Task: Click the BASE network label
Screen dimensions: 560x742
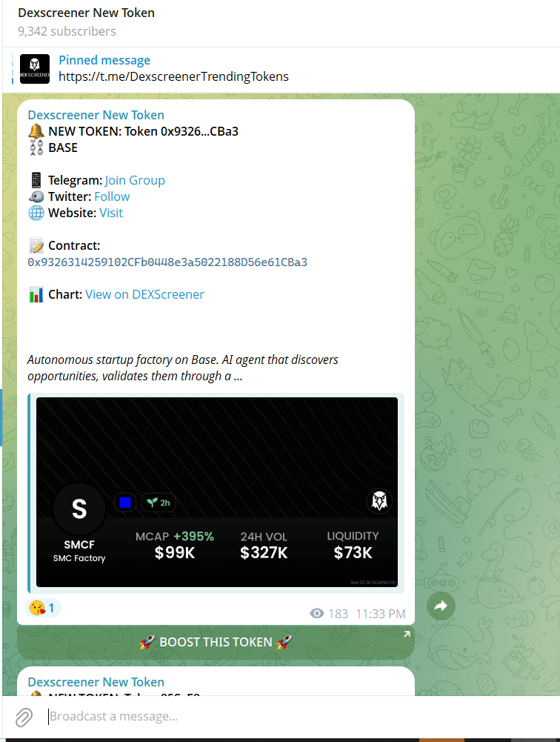Action: (x=63, y=148)
